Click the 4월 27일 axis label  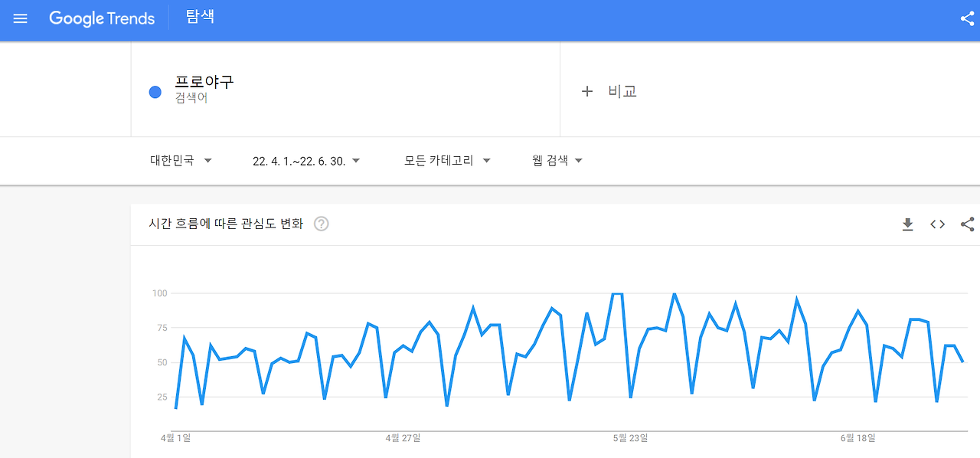(401, 438)
